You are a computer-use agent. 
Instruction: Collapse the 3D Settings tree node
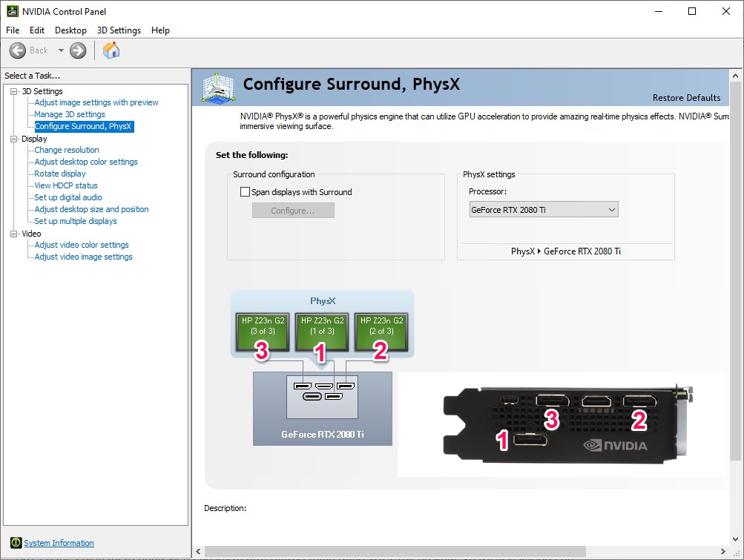tap(14, 91)
